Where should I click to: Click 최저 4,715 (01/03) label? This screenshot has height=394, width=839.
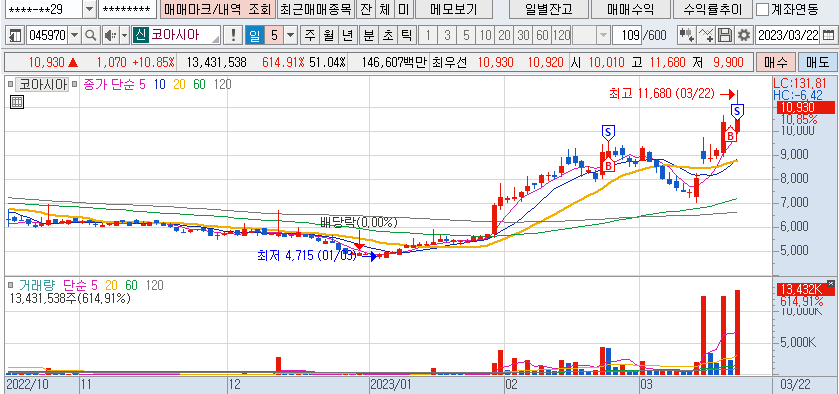(307, 256)
